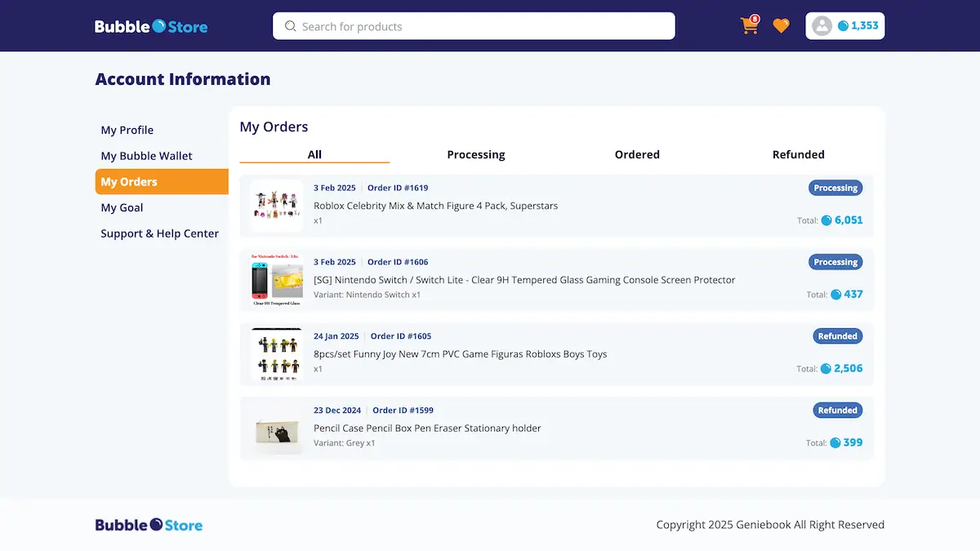Click the Bubble Store footer logo
Screen dimensions: 980x551
149,525
